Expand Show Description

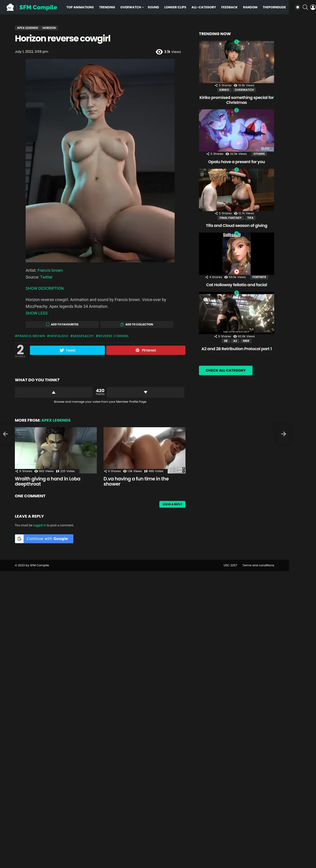[x=44, y=288]
